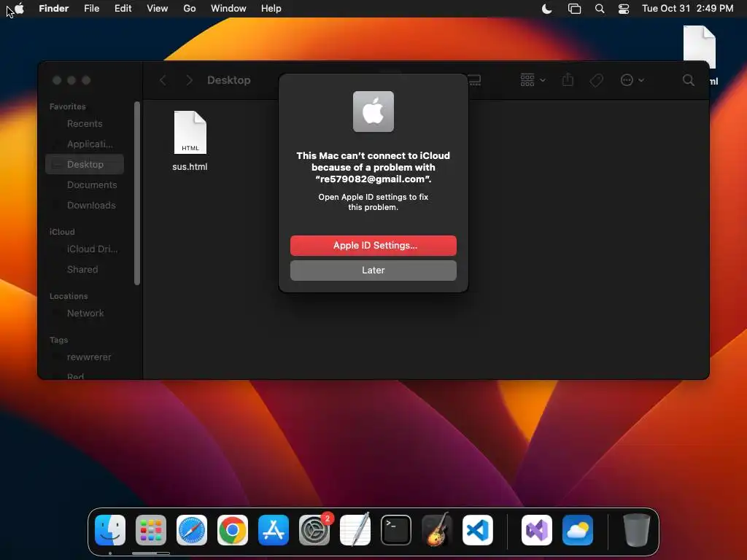Image resolution: width=747 pixels, height=560 pixels.
Task: Open TextEdit from the Dock
Action: click(355, 530)
